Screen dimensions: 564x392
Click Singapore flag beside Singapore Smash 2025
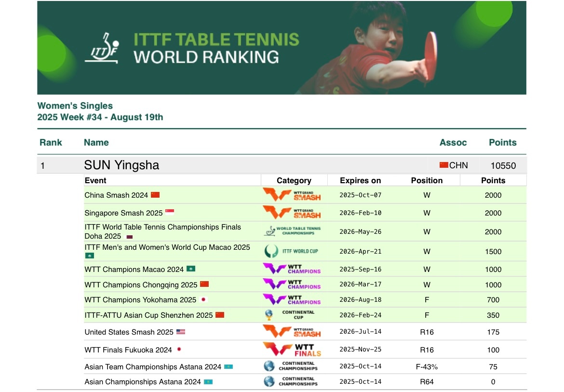pos(170,212)
